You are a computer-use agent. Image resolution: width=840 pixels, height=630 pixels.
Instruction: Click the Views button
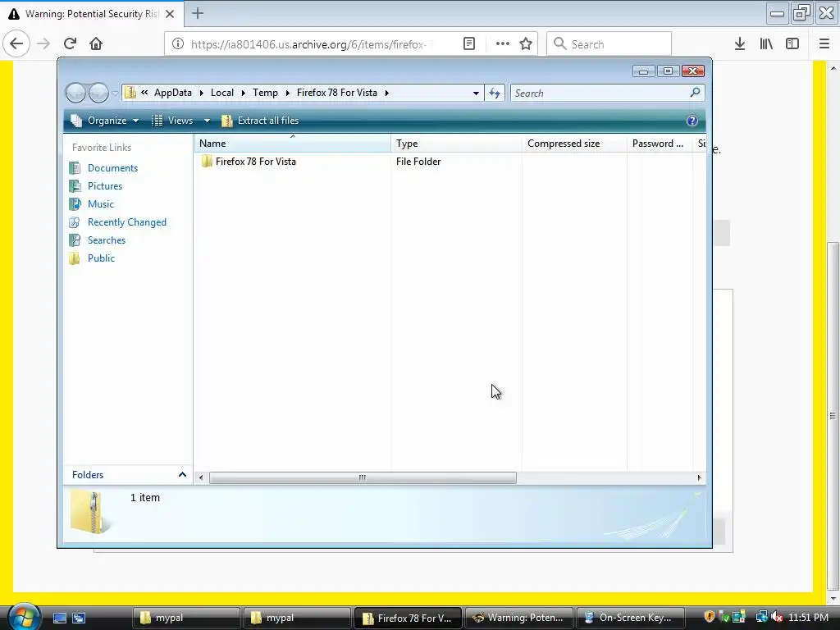click(172, 121)
